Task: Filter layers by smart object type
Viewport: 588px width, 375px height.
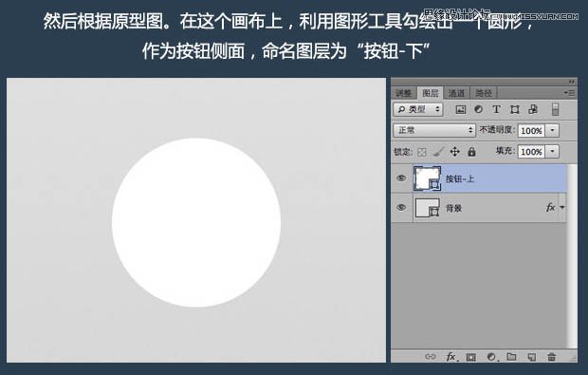Action: [x=533, y=109]
